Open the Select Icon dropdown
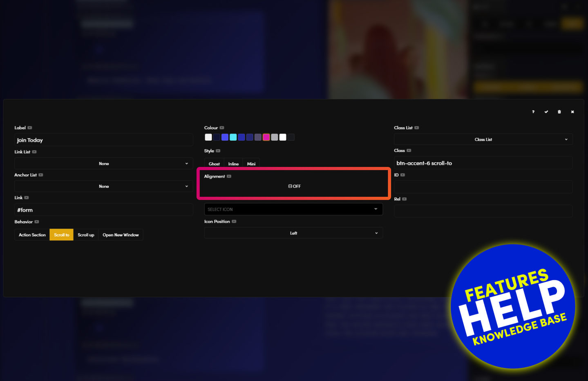Screen dimensions: 588x381 coord(293,209)
